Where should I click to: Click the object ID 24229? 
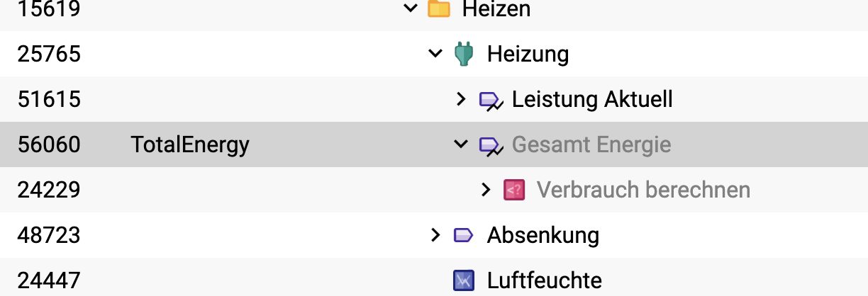tap(49, 190)
